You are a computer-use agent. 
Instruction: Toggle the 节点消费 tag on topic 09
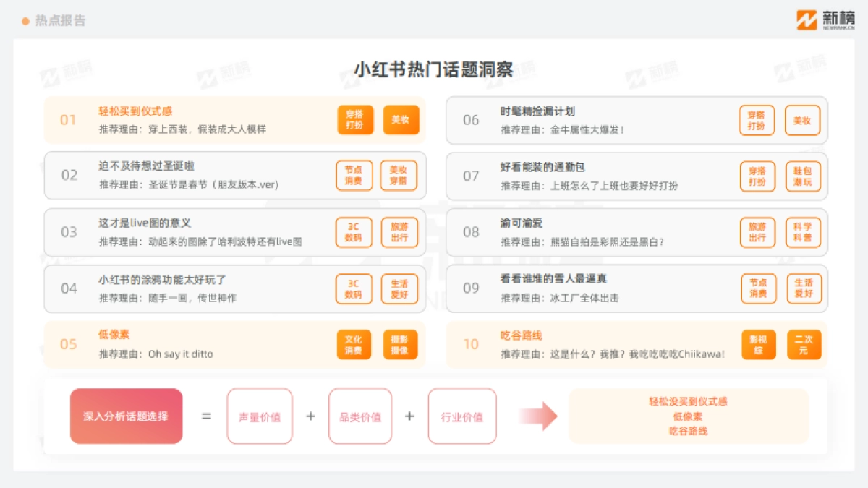point(758,288)
